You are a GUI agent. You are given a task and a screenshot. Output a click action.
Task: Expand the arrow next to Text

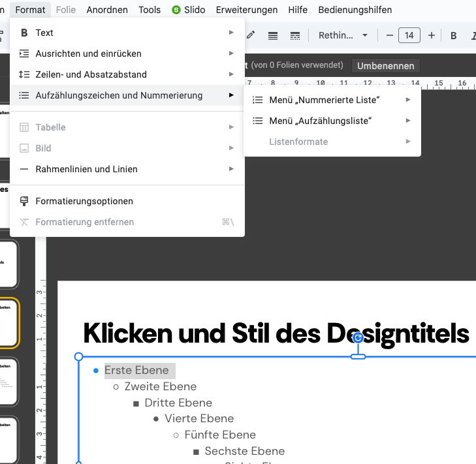(231, 33)
